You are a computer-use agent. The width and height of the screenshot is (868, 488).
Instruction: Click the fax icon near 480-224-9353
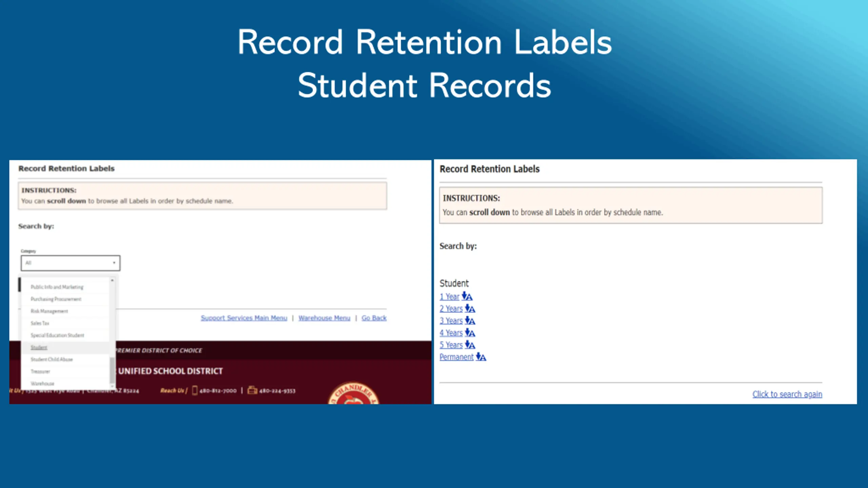pos(252,390)
